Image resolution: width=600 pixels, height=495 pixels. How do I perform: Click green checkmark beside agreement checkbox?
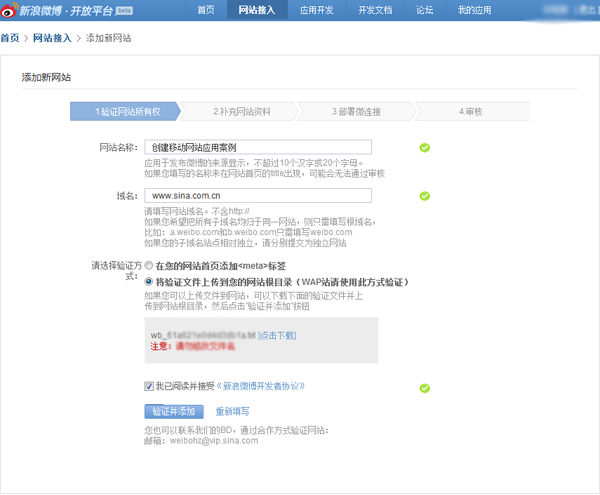(424, 388)
